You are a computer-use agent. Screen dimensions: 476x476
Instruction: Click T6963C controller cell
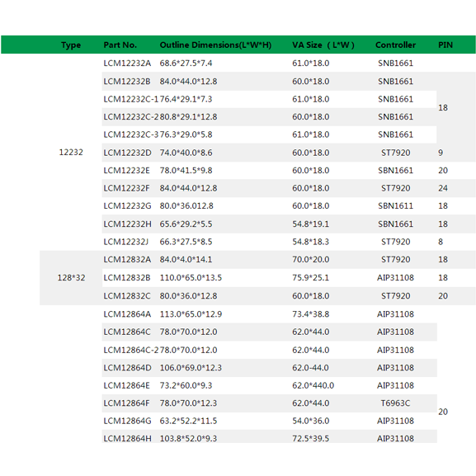click(395, 403)
